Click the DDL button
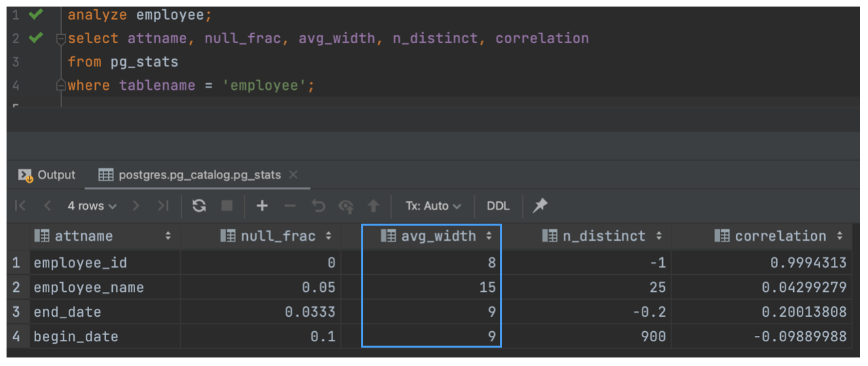 click(498, 206)
